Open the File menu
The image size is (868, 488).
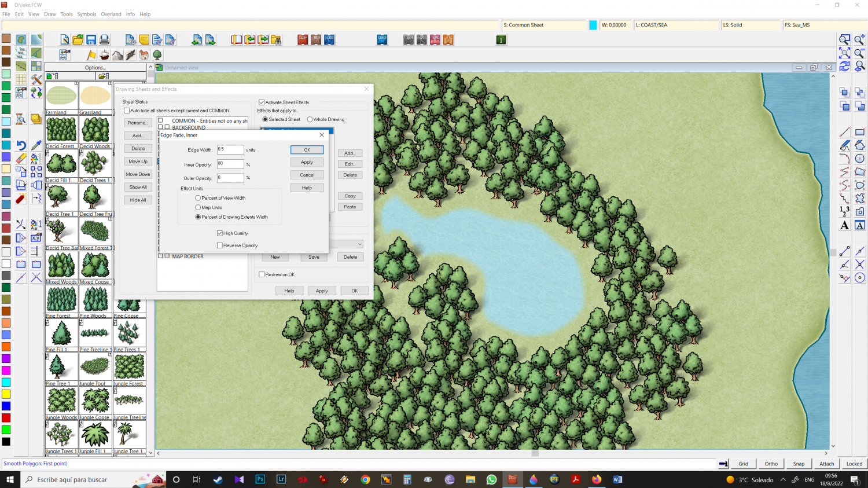tap(6, 14)
